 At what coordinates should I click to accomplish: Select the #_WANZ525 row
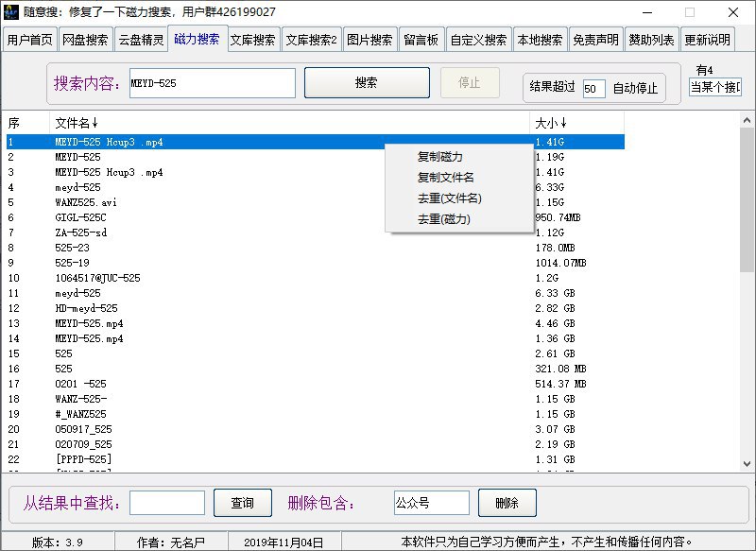tap(316, 414)
